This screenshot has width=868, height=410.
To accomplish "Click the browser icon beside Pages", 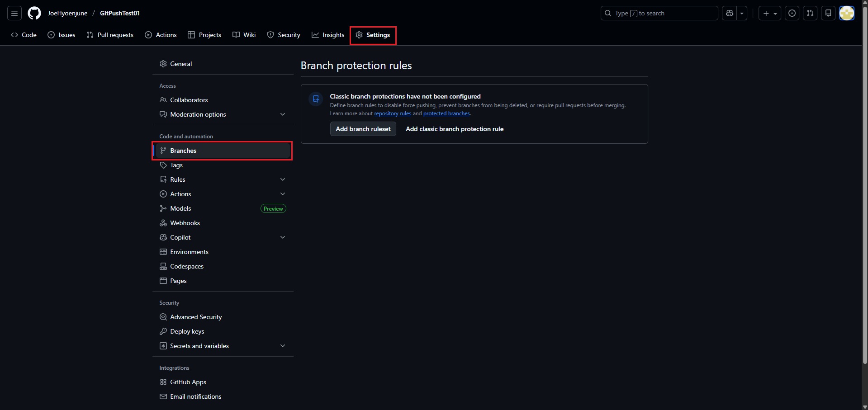I will pyautogui.click(x=163, y=281).
